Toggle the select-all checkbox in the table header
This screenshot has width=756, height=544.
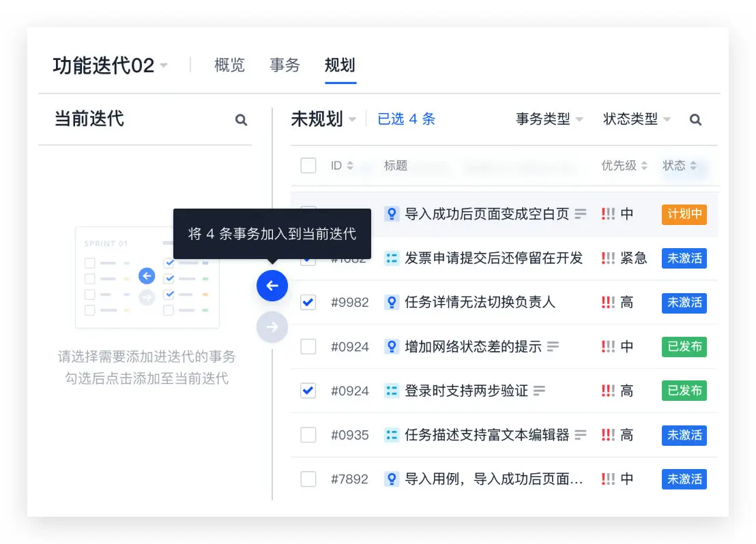click(308, 165)
